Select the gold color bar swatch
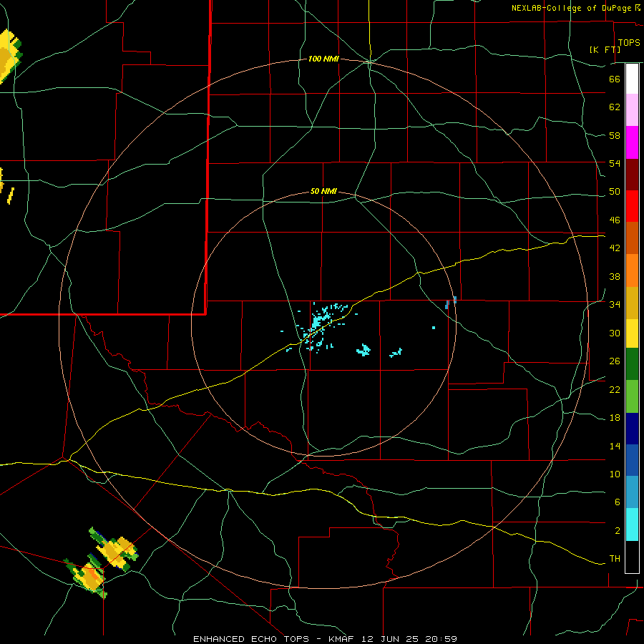Image resolution: width=644 pixels, height=644 pixels. pos(632,303)
